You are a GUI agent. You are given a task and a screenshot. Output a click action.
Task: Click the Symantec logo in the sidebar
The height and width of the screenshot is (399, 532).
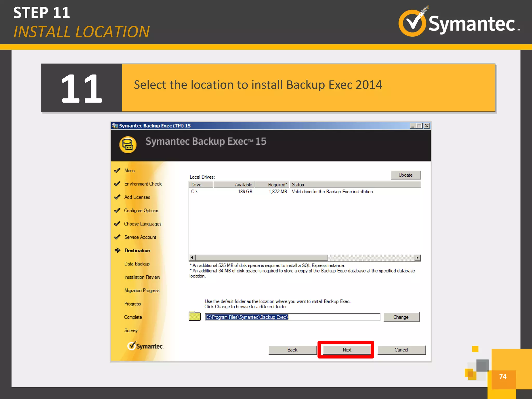(x=145, y=346)
